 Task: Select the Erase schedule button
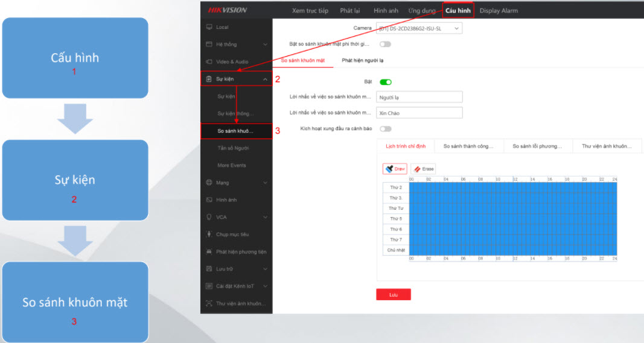coord(424,169)
